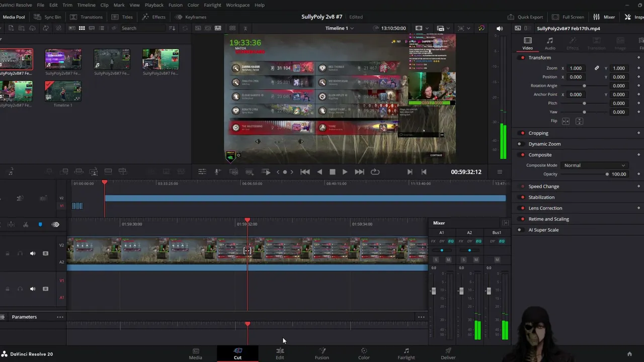Collapse the Mixer panel arrow icon
Screen dimensions: 644x362
tap(506, 223)
